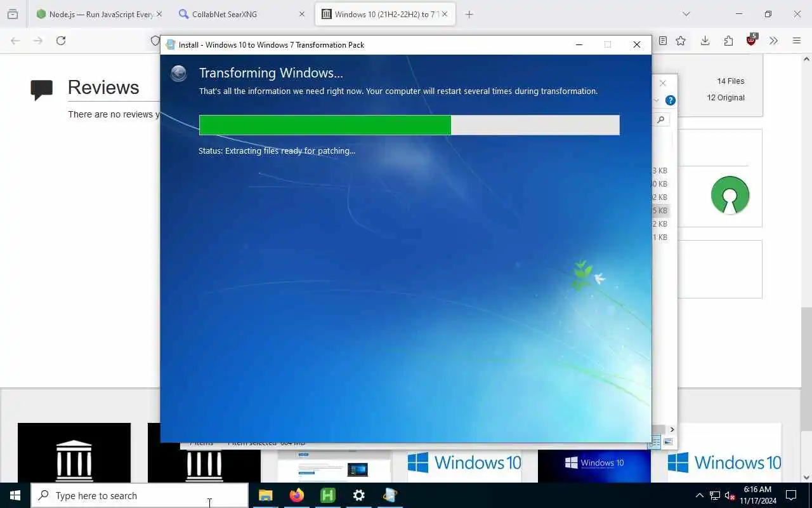Image resolution: width=812 pixels, height=508 pixels.
Task: Open the clock showing 6:16 AM
Action: tap(757, 495)
